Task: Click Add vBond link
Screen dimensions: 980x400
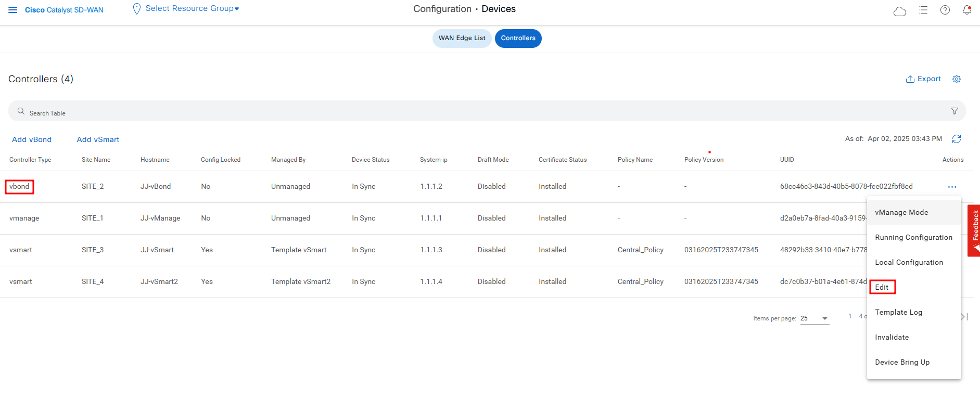Action: (32, 139)
